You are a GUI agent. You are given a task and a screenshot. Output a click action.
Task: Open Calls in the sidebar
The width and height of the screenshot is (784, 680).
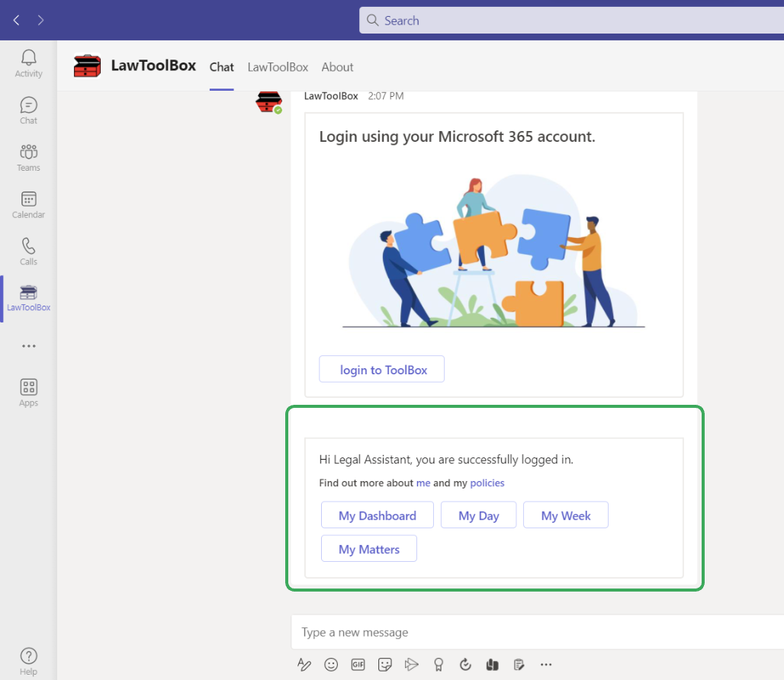(x=28, y=252)
